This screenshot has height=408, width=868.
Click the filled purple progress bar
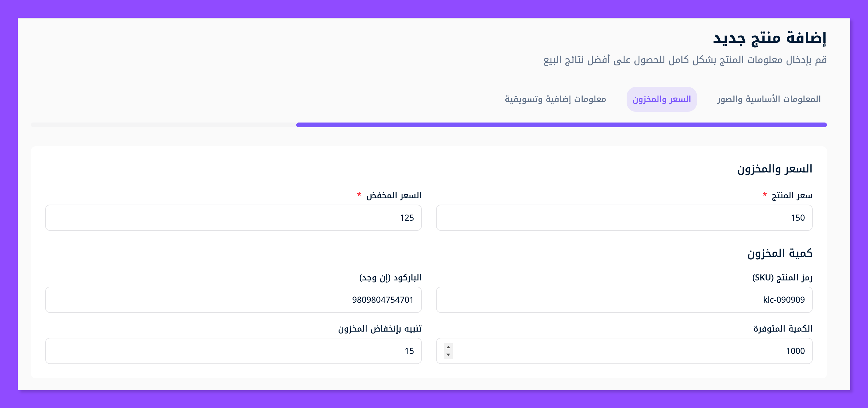click(561, 125)
